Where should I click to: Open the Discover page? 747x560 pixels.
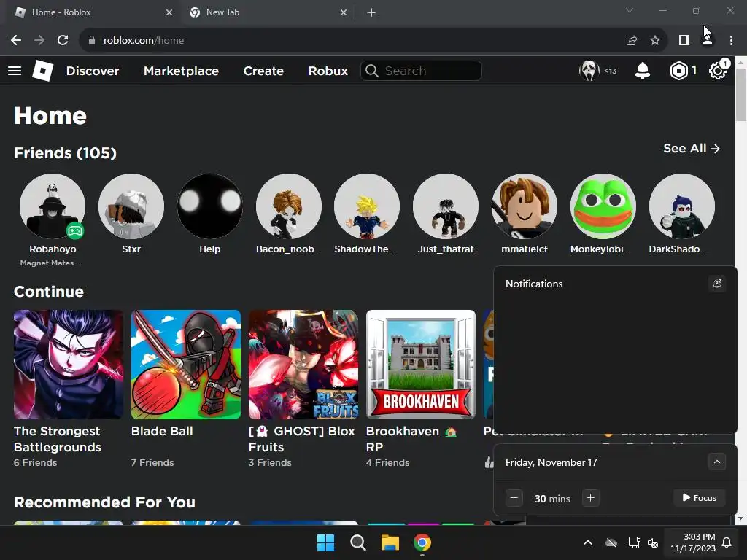(93, 71)
